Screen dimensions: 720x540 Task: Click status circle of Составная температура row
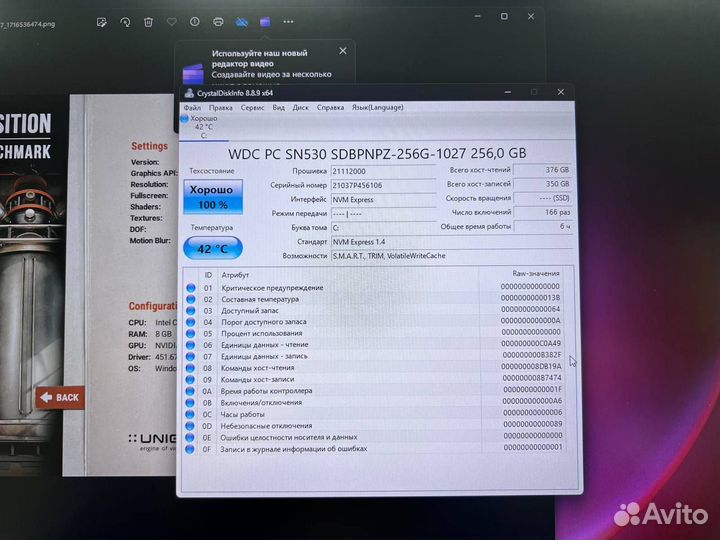pos(191,299)
